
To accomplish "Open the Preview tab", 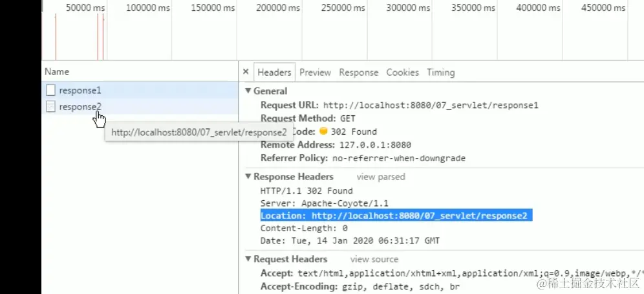I will [x=315, y=73].
